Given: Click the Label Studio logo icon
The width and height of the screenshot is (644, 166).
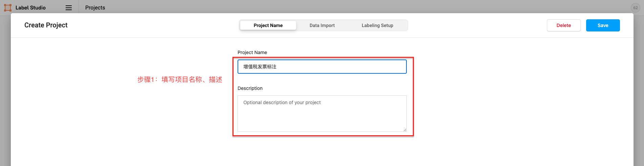Looking at the screenshot, I should point(7,7).
